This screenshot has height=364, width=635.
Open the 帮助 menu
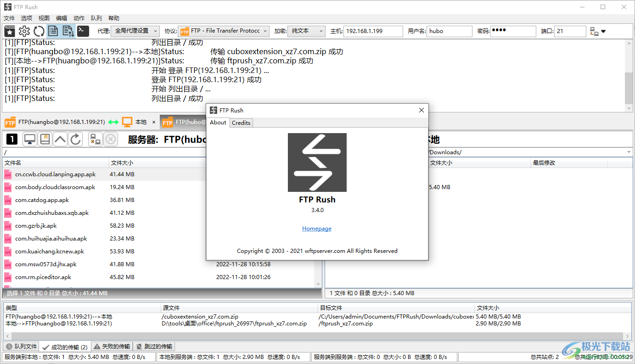coord(114,18)
